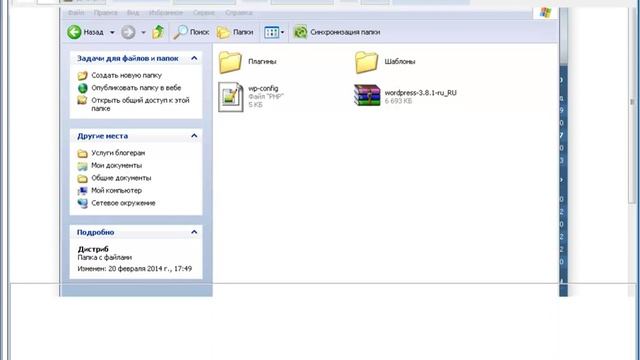Click the wp-config file name
Image resolution: width=640 pixels, height=360 pixels.
click(x=263, y=88)
